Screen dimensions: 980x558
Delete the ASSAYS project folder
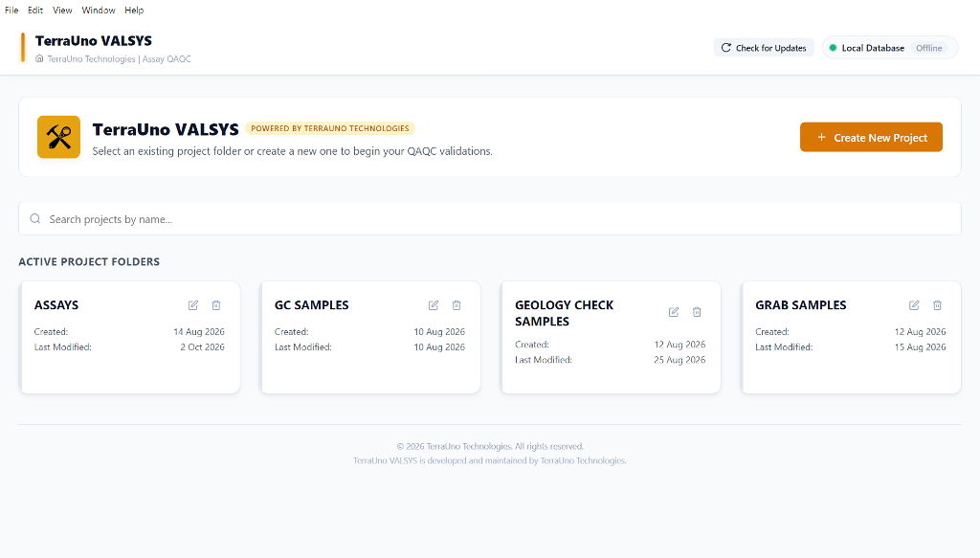click(x=216, y=305)
